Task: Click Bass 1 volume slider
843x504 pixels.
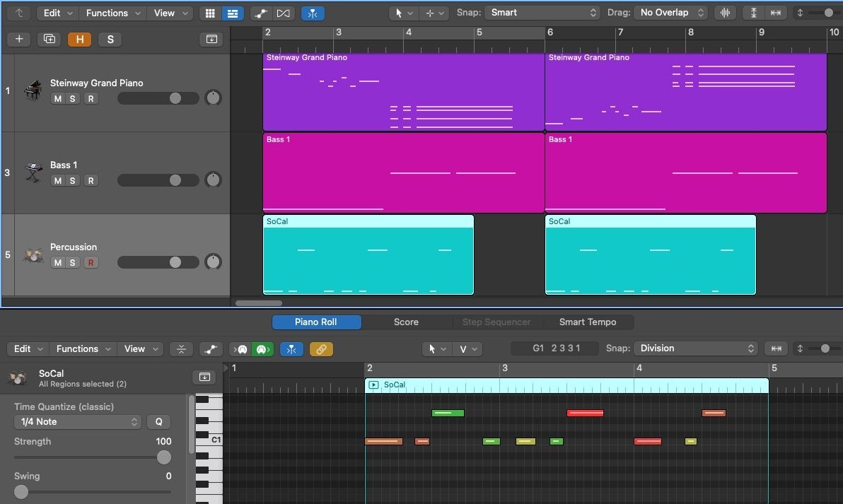Action: (158, 180)
